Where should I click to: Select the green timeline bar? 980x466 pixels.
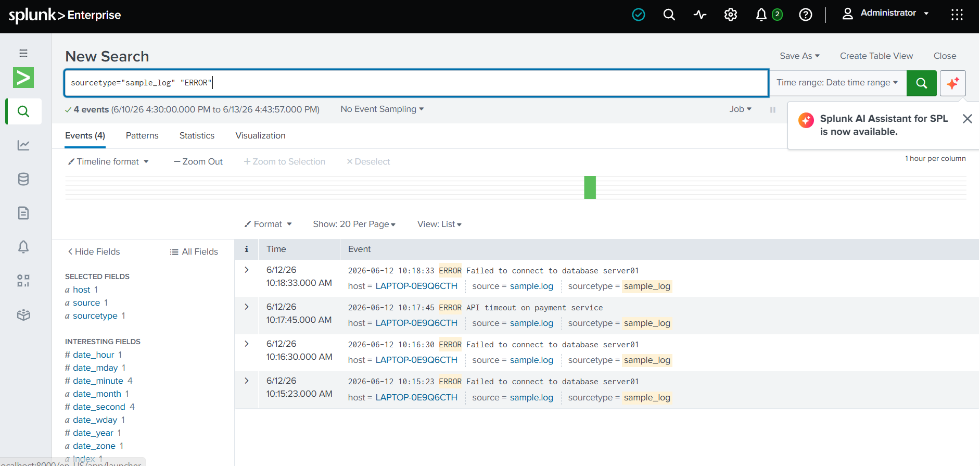pyautogui.click(x=590, y=187)
